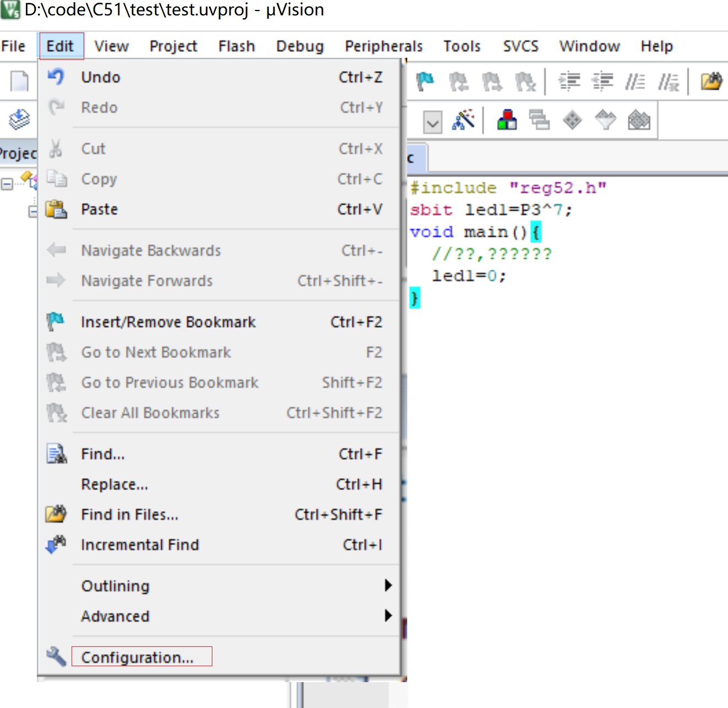Screen dimensions: 728x708
Task: Open the Project menu
Action: coord(173,46)
